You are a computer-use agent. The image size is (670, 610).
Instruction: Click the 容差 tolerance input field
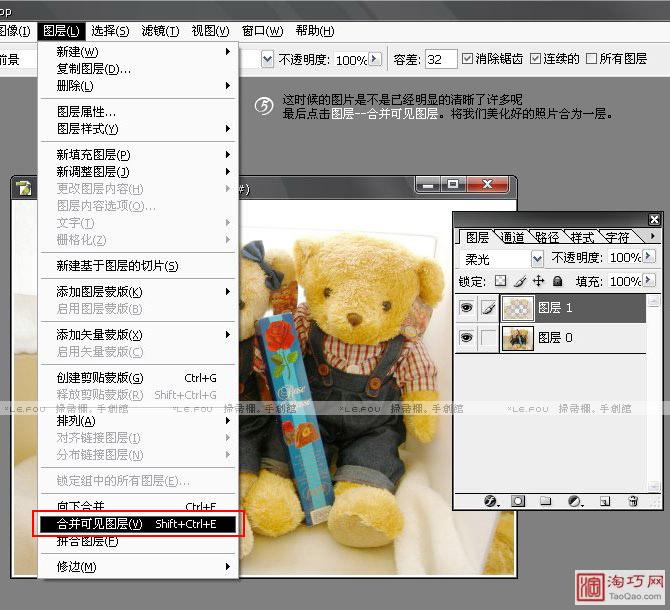click(x=440, y=60)
